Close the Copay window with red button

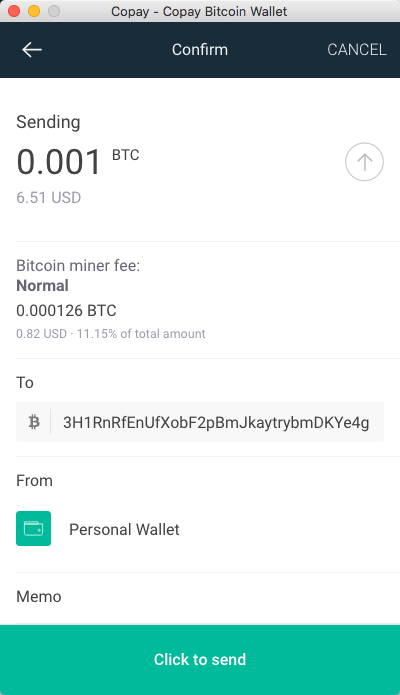click(14, 11)
